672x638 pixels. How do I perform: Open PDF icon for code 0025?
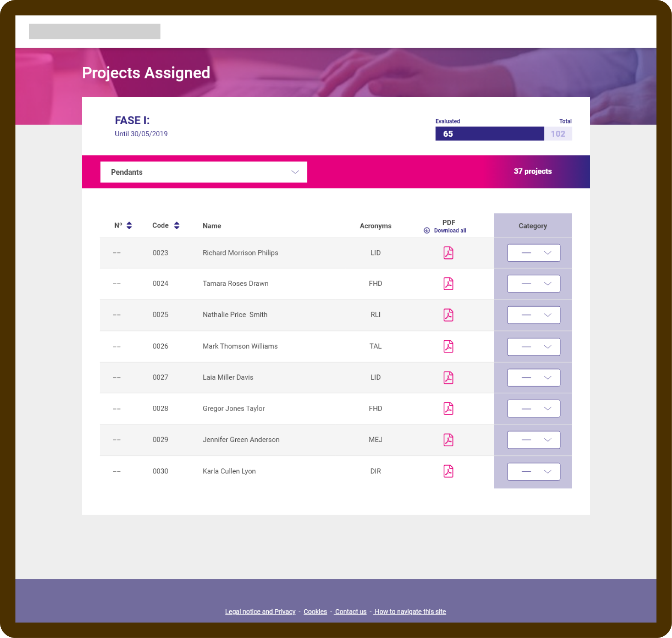(x=448, y=315)
